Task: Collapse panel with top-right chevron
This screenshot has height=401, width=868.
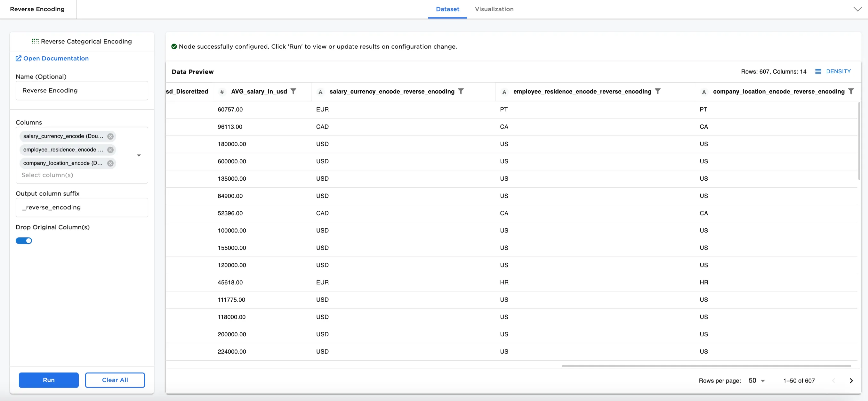Action: click(857, 9)
